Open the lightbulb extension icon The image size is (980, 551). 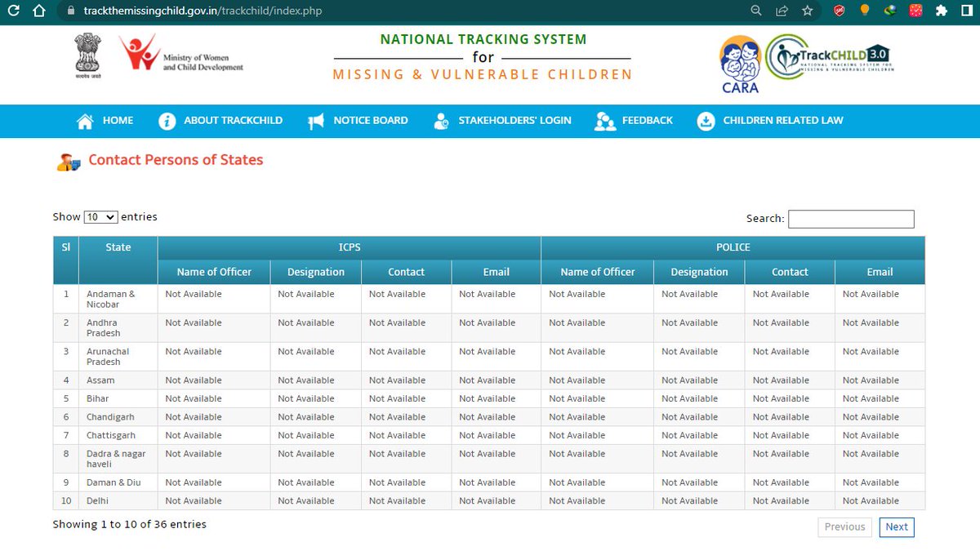(x=865, y=11)
